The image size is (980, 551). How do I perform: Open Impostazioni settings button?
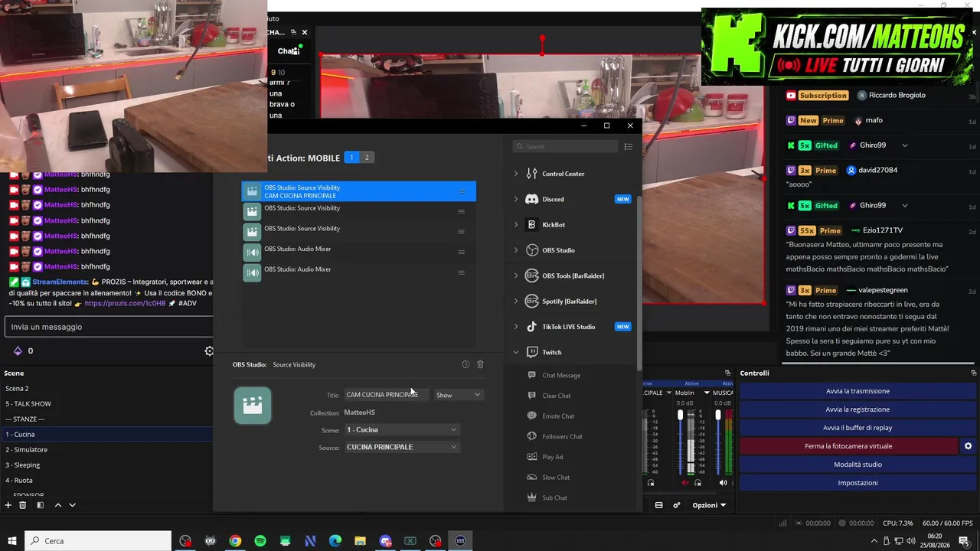857,483
